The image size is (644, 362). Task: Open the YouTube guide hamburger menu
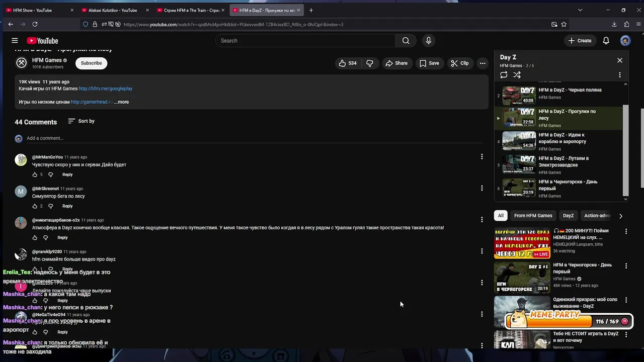tap(15, 41)
